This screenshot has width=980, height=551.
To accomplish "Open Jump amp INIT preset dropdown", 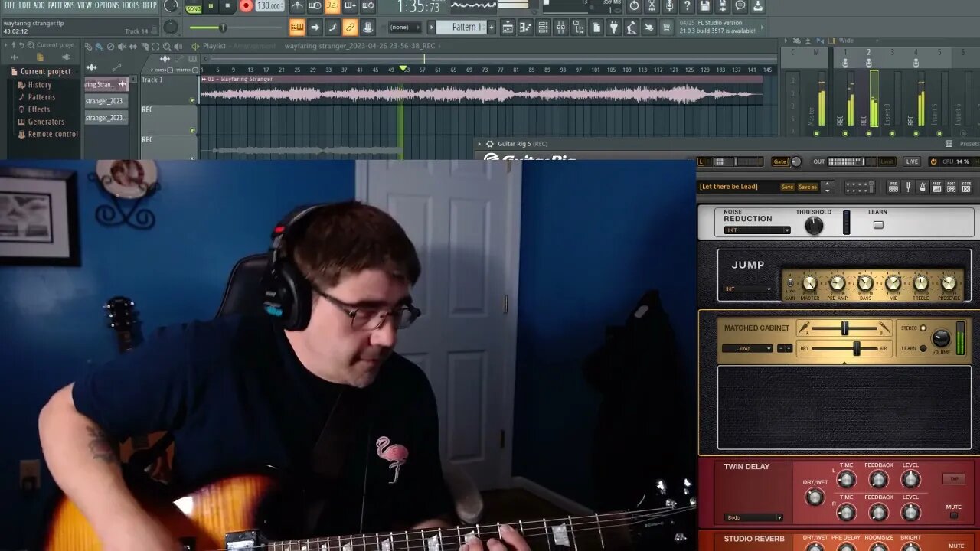I will click(x=748, y=289).
